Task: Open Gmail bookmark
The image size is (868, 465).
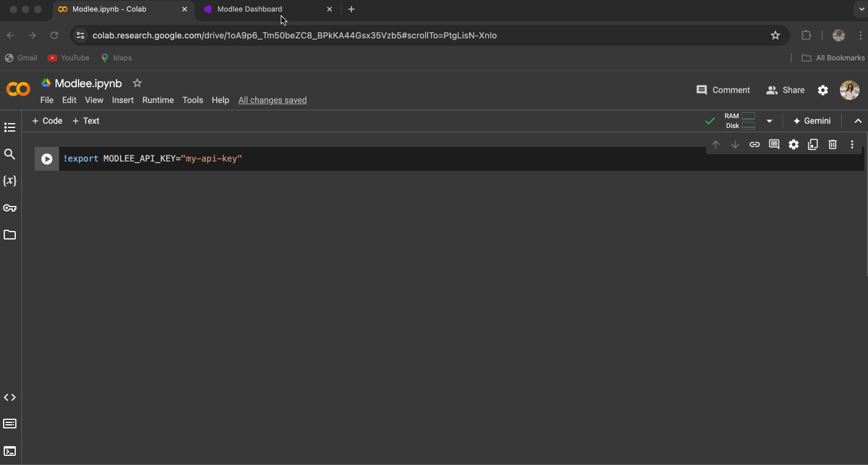Action: pyautogui.click(x=21, y=58)
